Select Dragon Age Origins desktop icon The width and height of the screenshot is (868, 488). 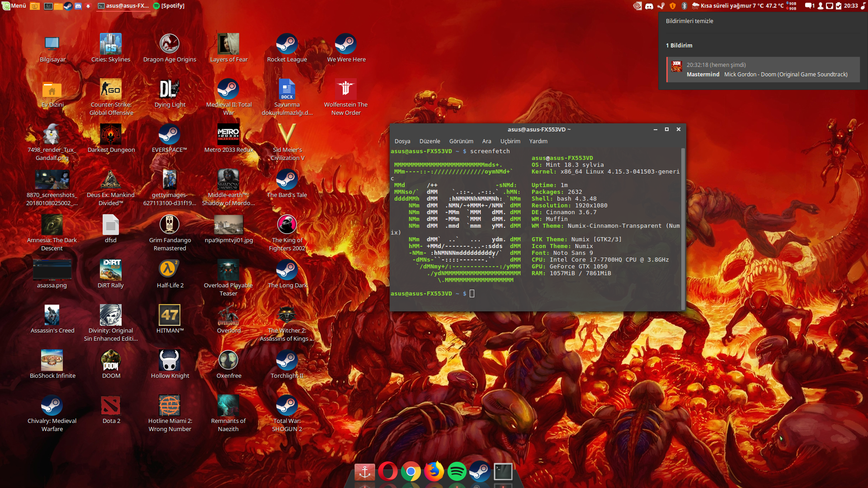tap(170, 48)
